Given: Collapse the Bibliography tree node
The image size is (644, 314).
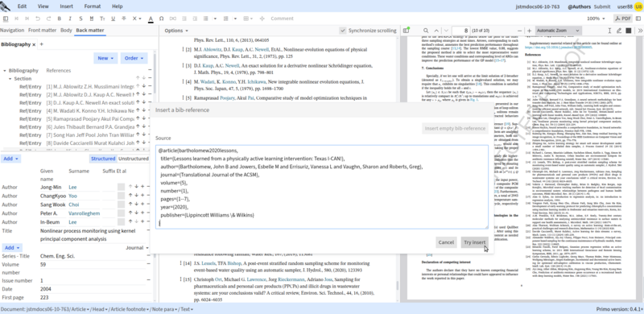Looking at the screenshot, I should (5, 71).
